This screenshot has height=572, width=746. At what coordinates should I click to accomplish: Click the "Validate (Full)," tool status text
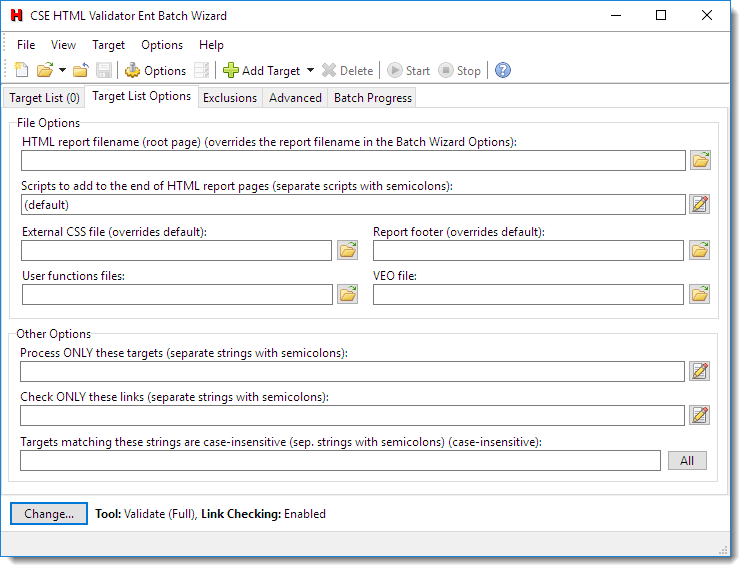(161, 514)
